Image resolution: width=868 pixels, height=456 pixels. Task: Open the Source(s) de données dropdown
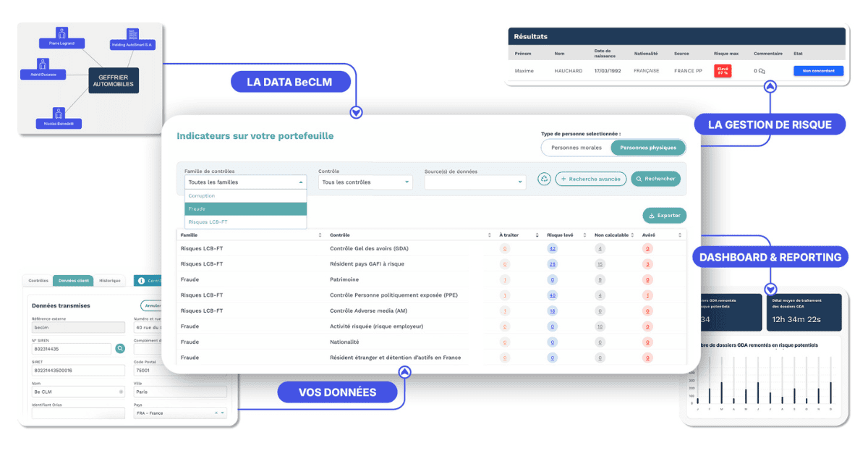point(475,182)
